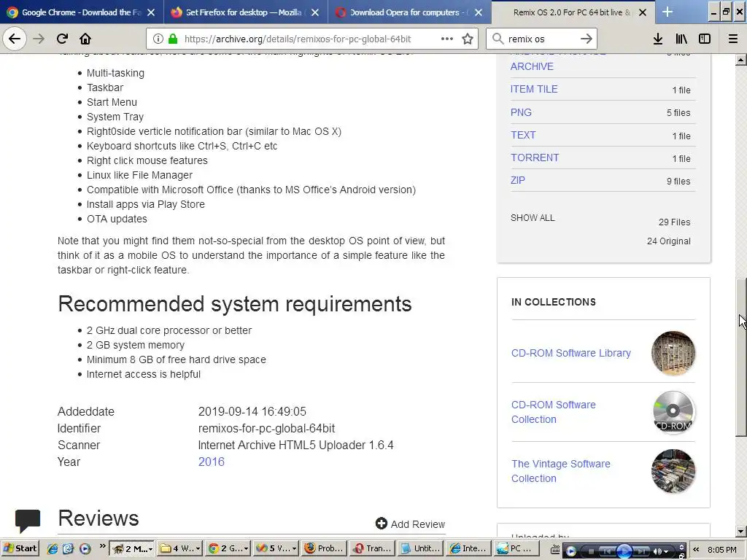
Task: Open the PNG download option
Action: click(521, 112)
